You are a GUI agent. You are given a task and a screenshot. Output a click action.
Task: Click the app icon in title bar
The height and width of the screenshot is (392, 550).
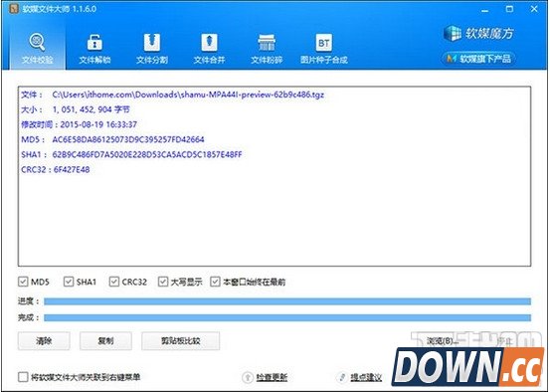(x=14, y=8)
